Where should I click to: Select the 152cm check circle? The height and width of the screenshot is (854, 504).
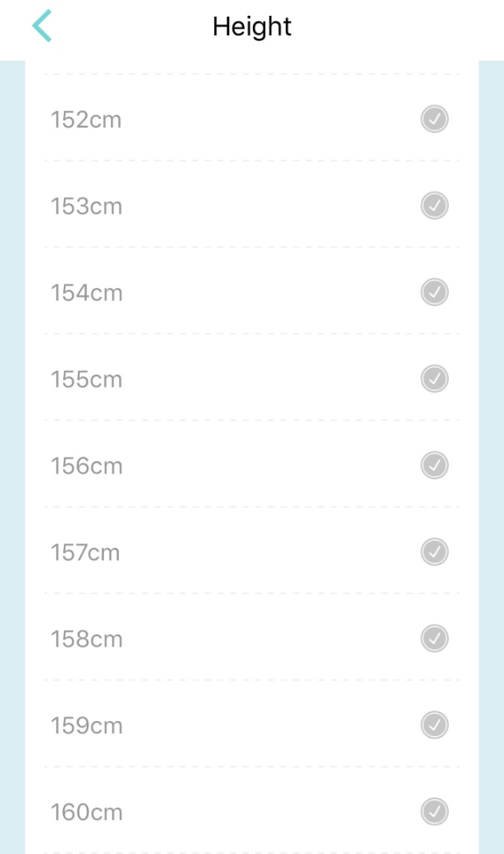(434, 119)
